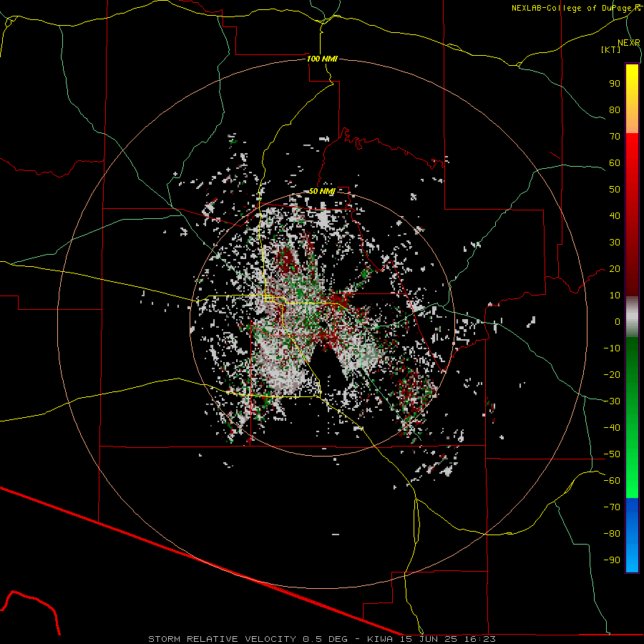The height and width of the screenshot is (644, 644).
Task: Click the 60 value on the velocity scale
Action: tap(615, 163)
